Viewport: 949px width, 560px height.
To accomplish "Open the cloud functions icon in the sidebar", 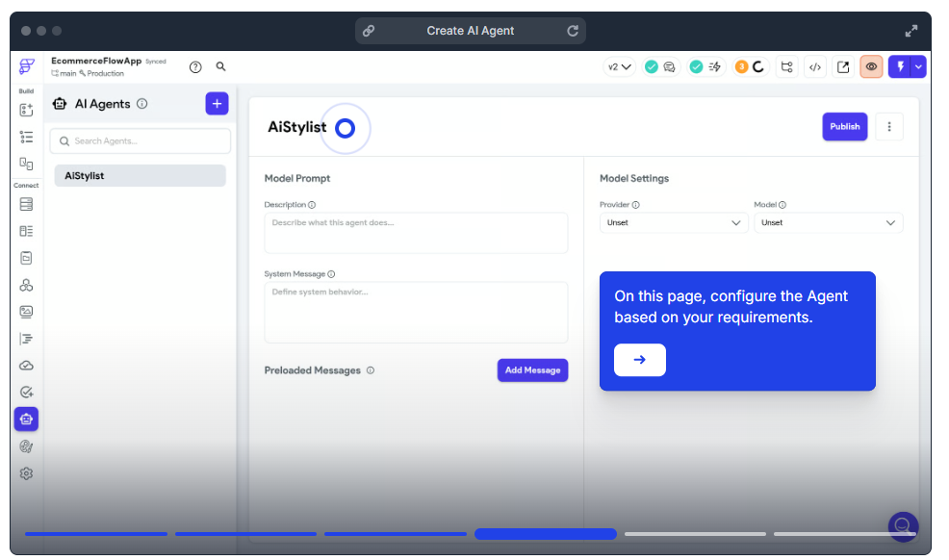I will (x=26, y=366).
